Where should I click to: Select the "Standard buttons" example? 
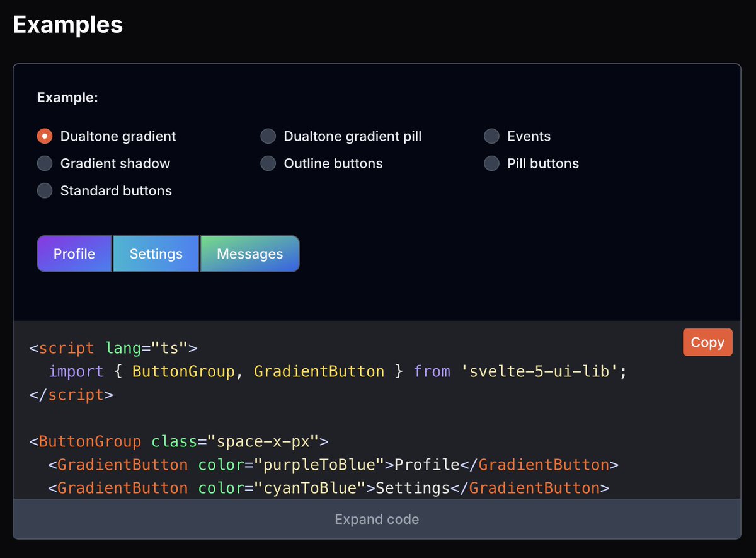[x=44, y=190]
